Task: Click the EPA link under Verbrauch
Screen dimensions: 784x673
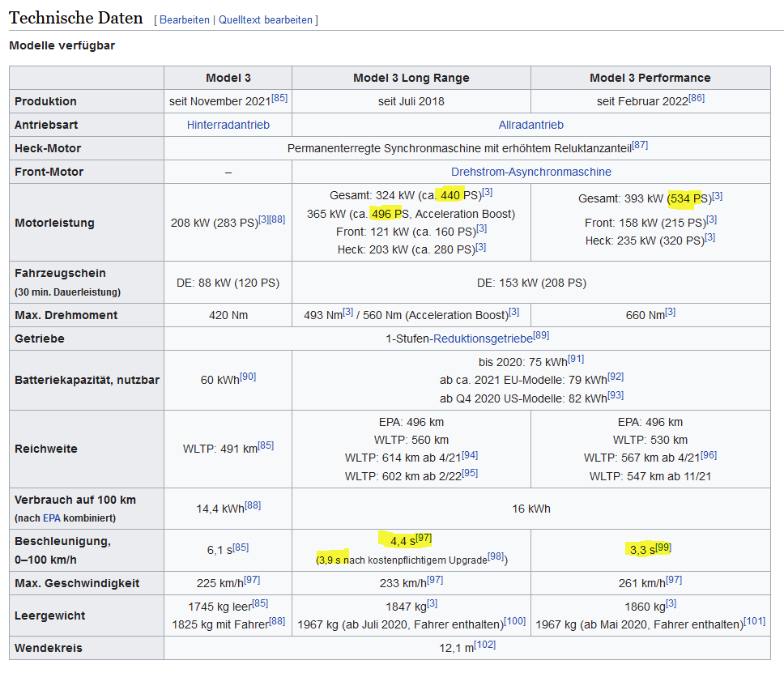Action: click(52, 518)
